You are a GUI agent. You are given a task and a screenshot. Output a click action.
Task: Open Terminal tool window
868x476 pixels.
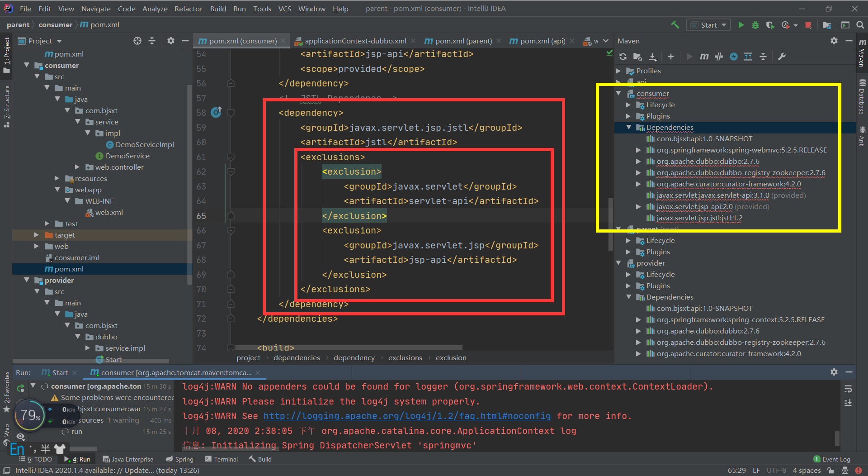tap(221, 459)
